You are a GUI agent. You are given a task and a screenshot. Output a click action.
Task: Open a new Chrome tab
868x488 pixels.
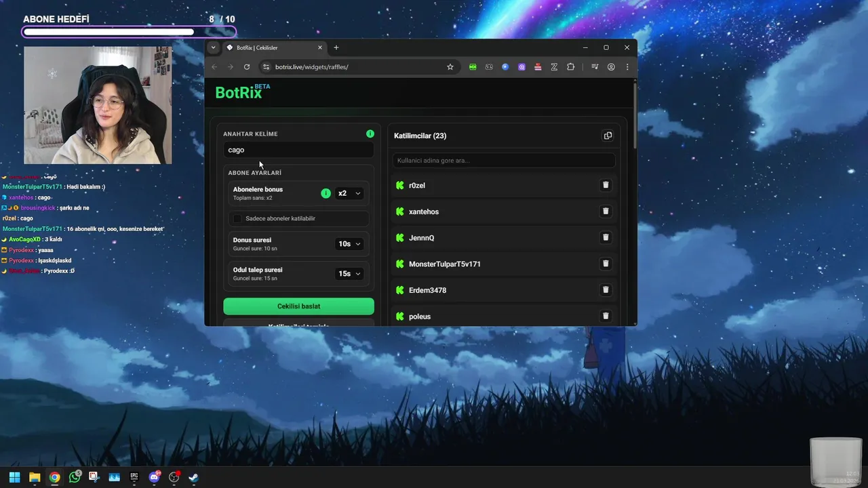coord(336,47)
